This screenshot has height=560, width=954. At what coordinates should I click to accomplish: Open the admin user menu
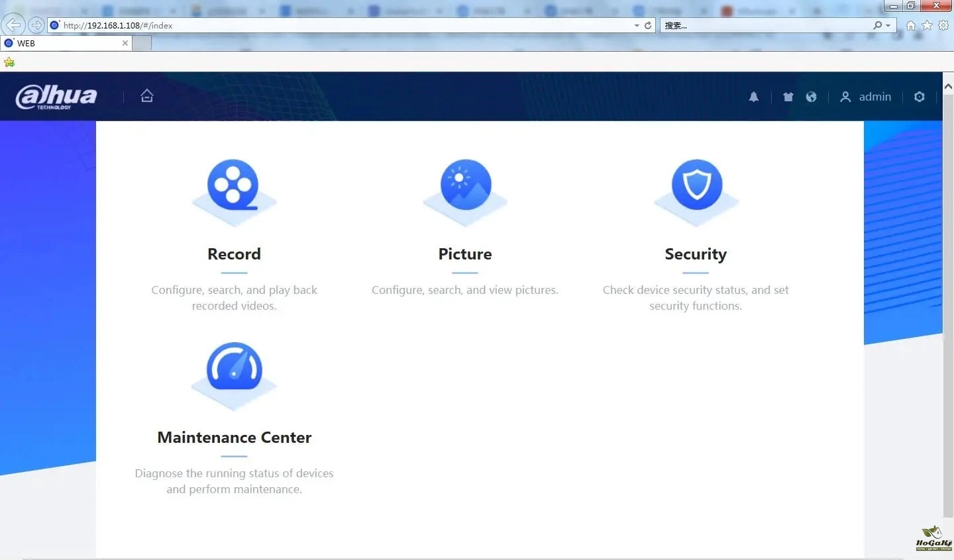866,97
